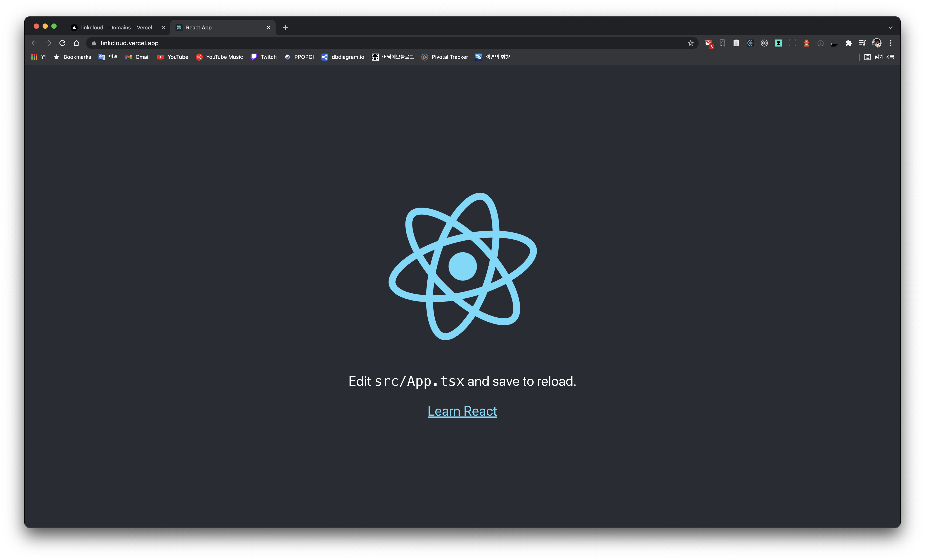The width and height of the screenshot is (925, 560).
Task: Close the React App tab
Action: tap(268, 28)
